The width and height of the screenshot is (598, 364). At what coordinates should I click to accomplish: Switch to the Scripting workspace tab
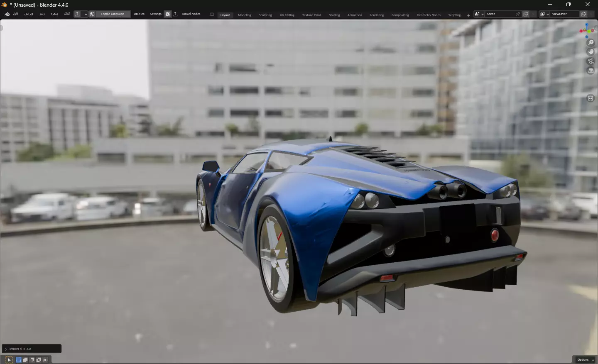454,15
